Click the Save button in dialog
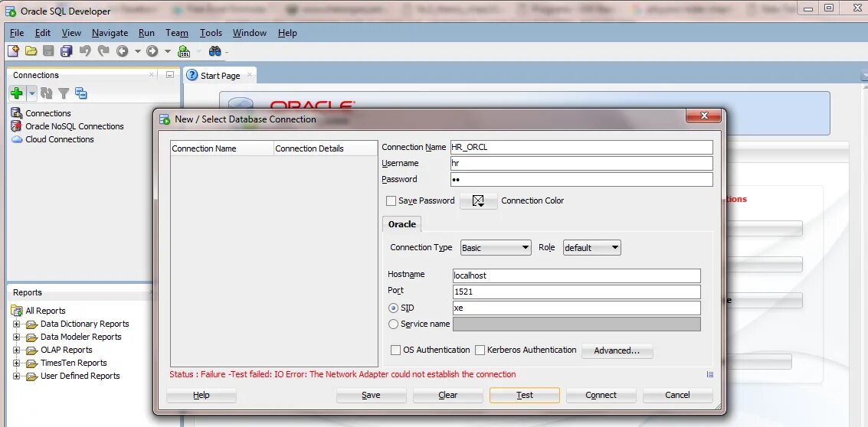 click(x=371, y=395)
